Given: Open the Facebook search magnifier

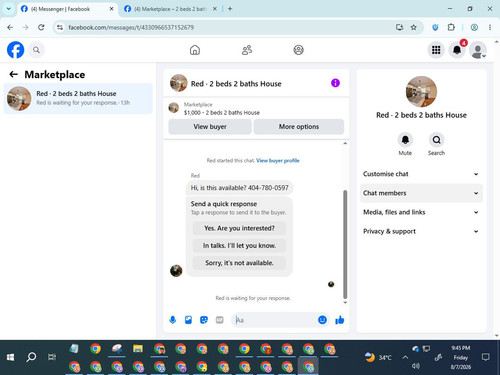Looking at the screenshot, I should [36, 50].
